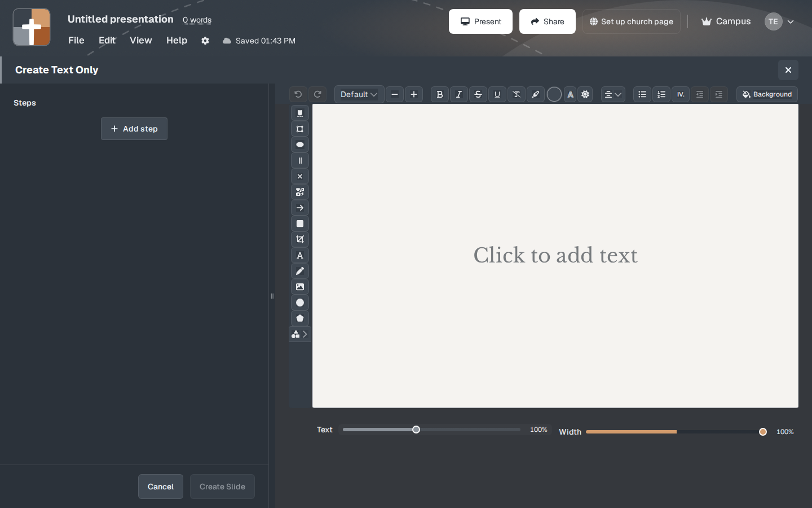Image resolution: width=812 pixels, height=508 pixels.
Task: Clear text formatting
Action: [517, 94]
